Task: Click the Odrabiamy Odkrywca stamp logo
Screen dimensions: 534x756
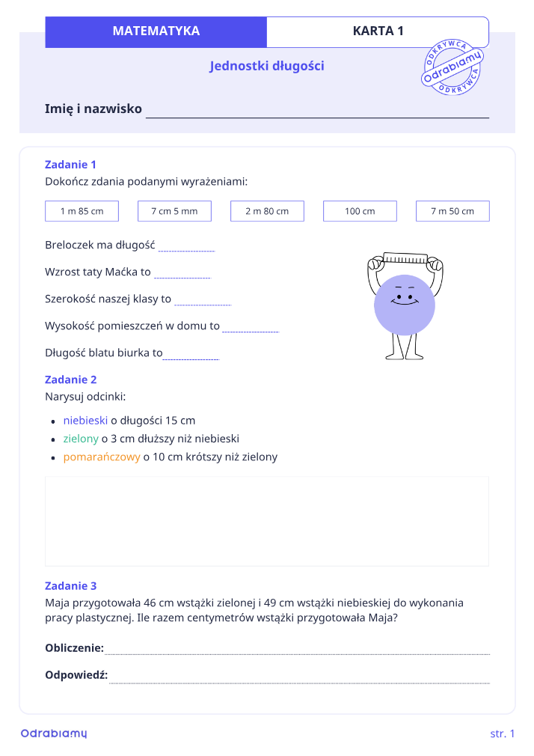Action: [x=452, y=67]
